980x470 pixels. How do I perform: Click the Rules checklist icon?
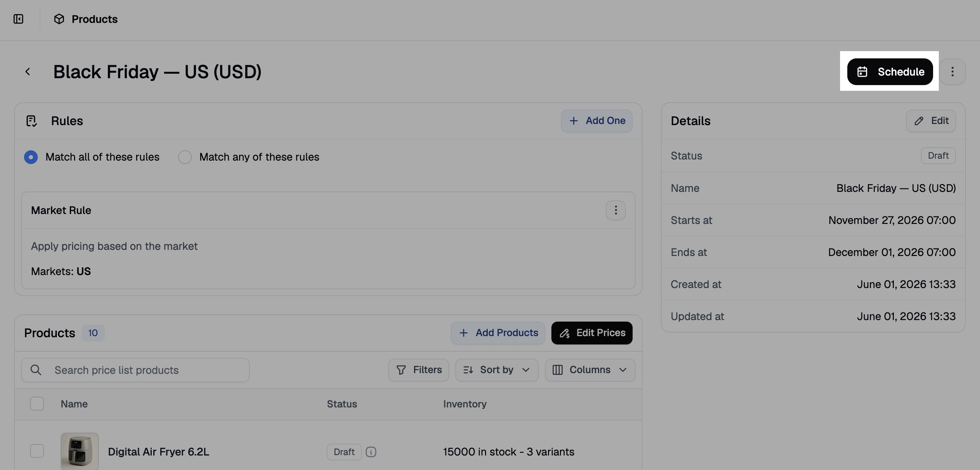[32, 121]
